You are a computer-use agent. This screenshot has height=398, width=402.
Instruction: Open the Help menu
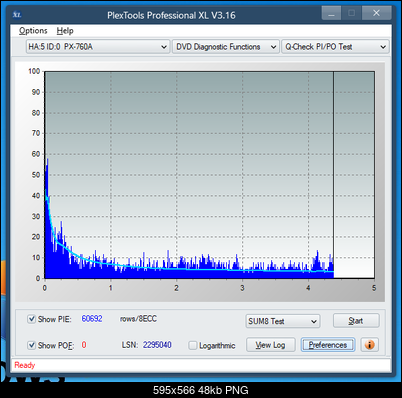(65, 31)
